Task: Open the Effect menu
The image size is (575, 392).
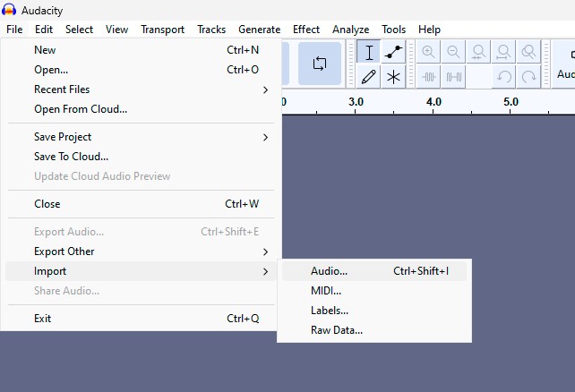Action: coord(306,30)
